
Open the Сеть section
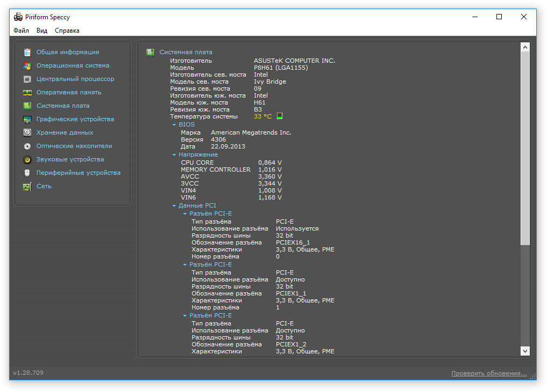pos(43,186)
